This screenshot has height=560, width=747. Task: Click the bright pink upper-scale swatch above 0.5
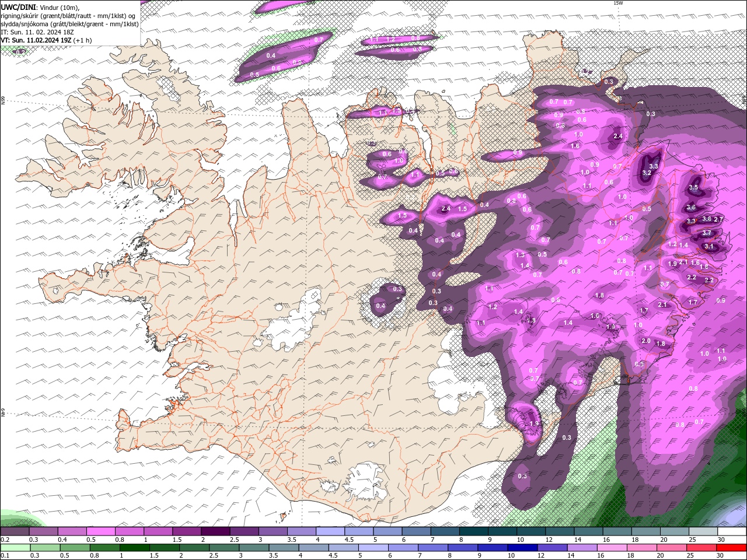(x=100, y=531)
